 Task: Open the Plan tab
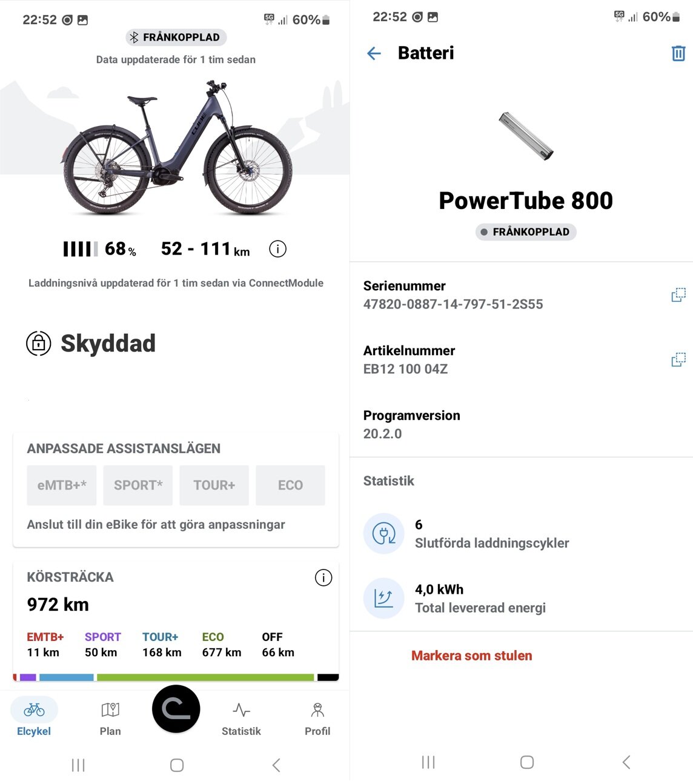[110, 719]
